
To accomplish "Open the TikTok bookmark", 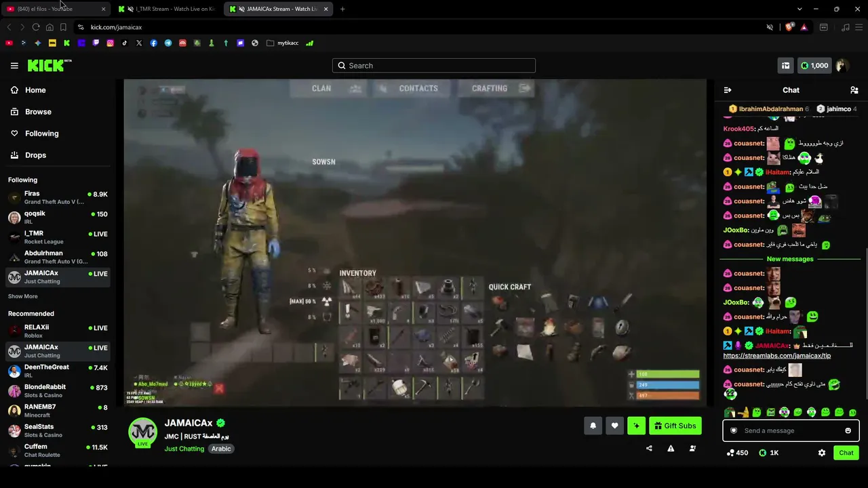I will point(125,43).
